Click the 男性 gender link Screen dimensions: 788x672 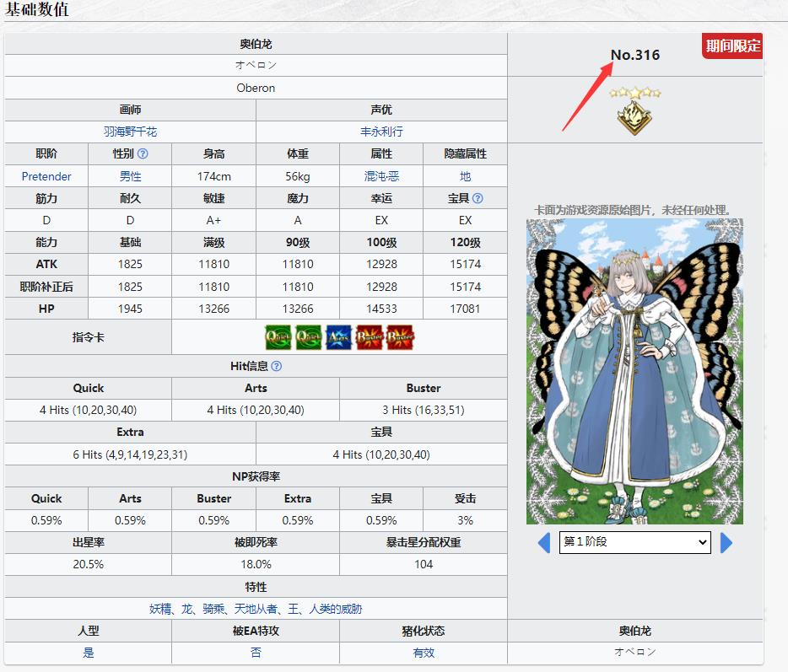point(130,176)
